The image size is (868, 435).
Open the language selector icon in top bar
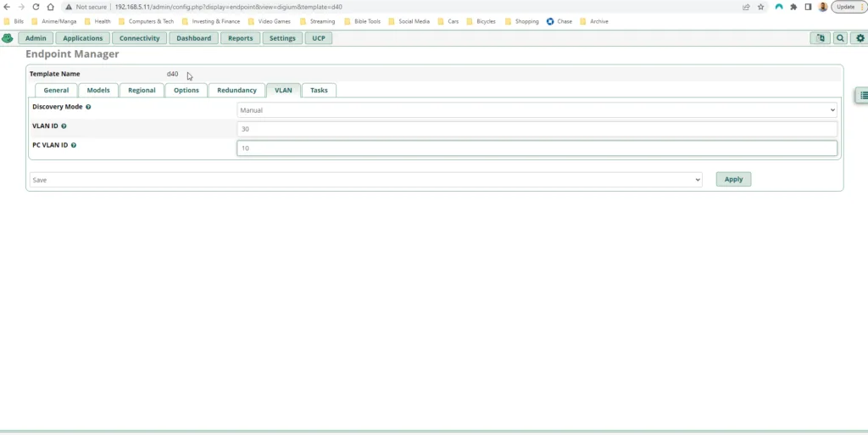[821, 38]
